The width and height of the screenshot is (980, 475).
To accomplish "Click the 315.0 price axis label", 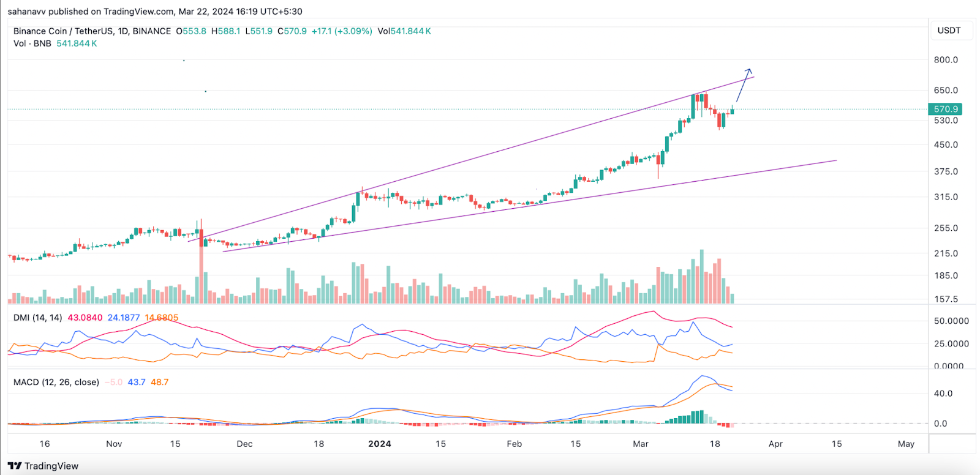I will click(x=946, y=196).
